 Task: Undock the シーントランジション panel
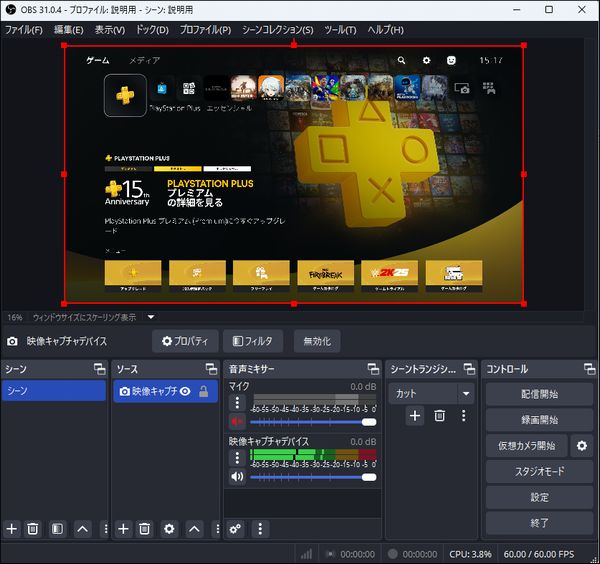(469, 369)
